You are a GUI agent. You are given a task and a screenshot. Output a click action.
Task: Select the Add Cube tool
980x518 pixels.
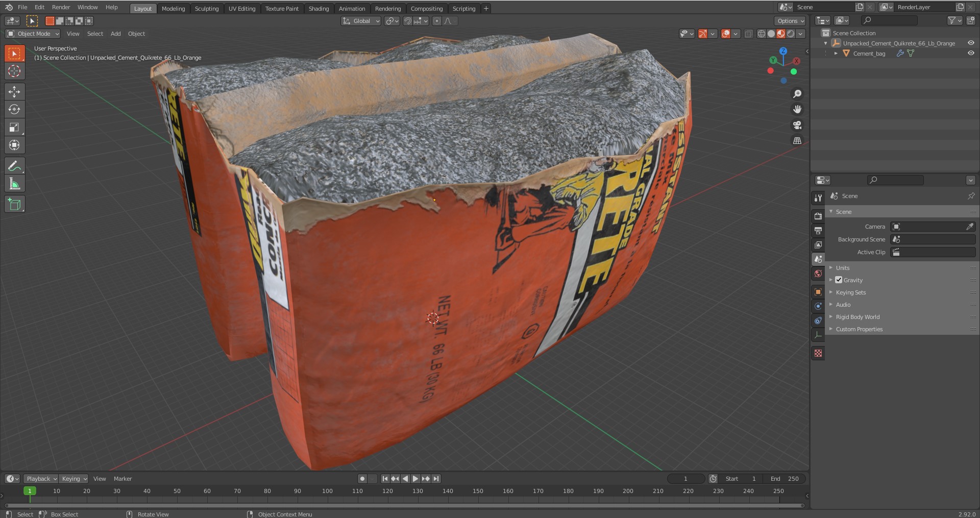(x=14, y=204)
